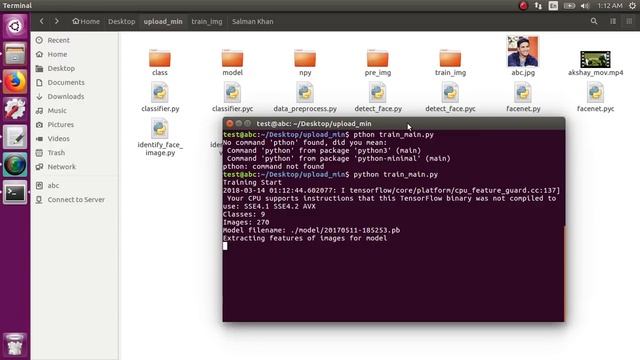Open the Ubuntu Dash launcher

tap(15, 26)
